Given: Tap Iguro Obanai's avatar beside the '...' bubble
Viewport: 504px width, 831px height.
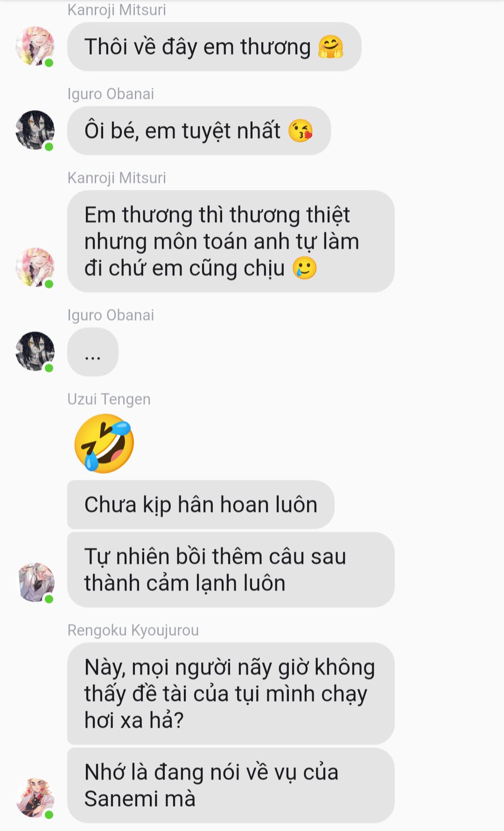Looking at the screenshot, I should 35,351.
